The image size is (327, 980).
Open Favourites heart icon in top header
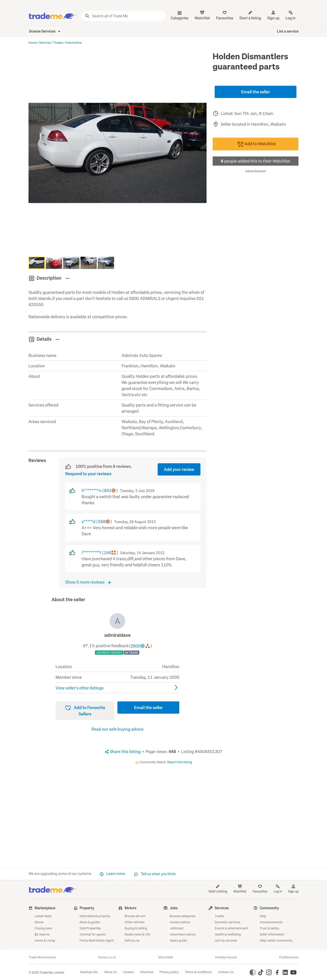coord(225,12)
